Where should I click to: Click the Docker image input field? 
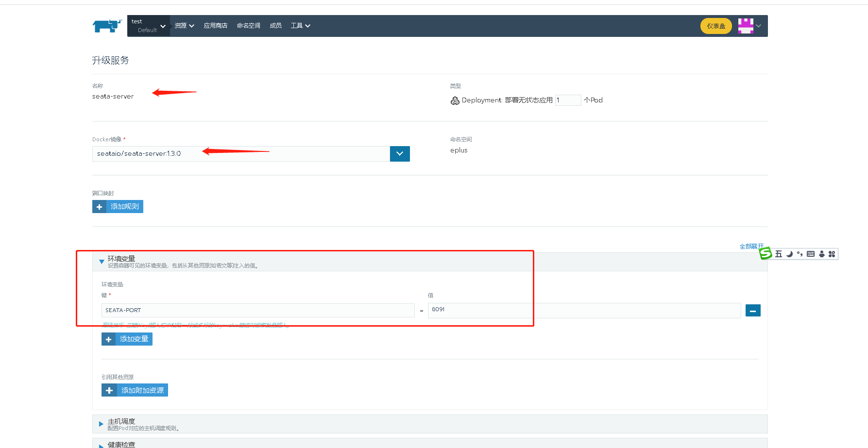[x=241, y=154]
